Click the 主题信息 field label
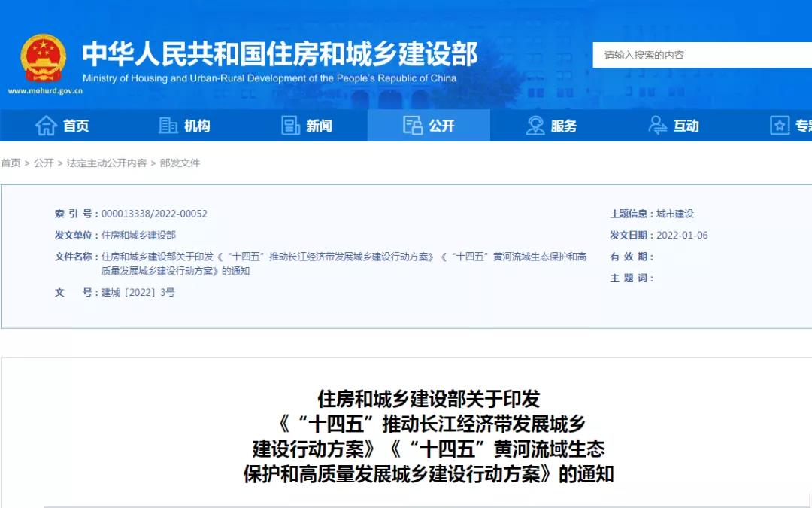Viewport: 812px width, 508px height. (x=632, y=214)
